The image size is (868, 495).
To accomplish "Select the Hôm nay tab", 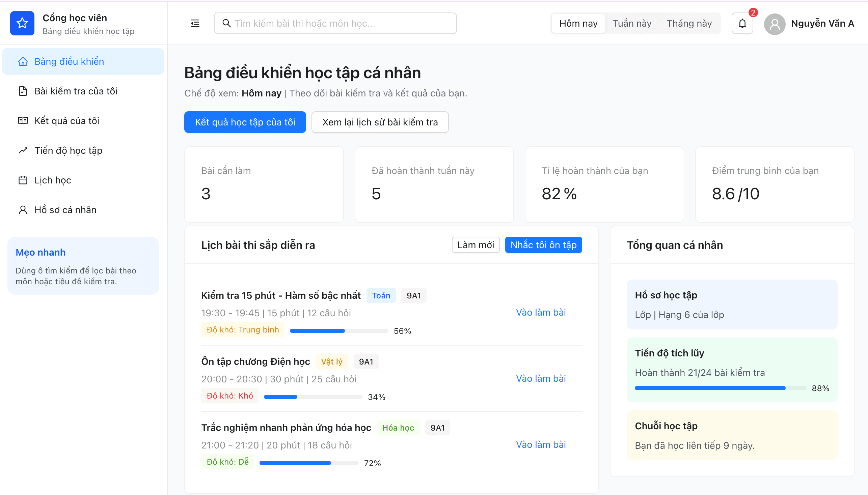I will tap(578, 23).
